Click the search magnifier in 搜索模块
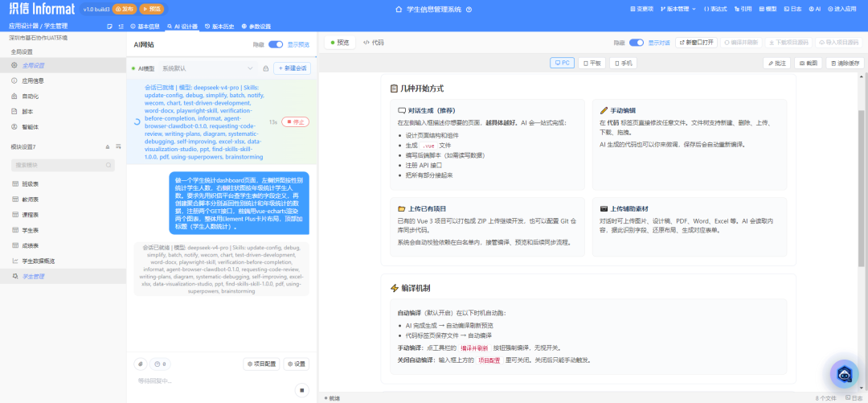Screen dimensions: 868x403 click(108, 165)
